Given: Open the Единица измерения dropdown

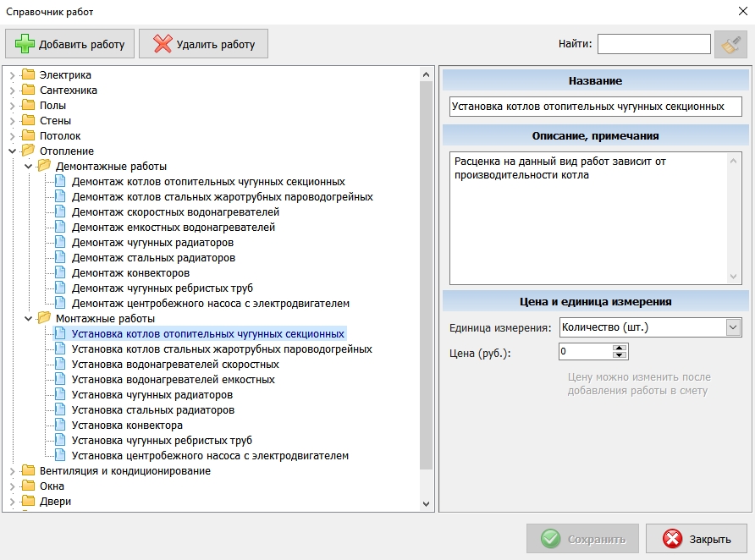Looking at the screenshot, I should coord(733,327).
